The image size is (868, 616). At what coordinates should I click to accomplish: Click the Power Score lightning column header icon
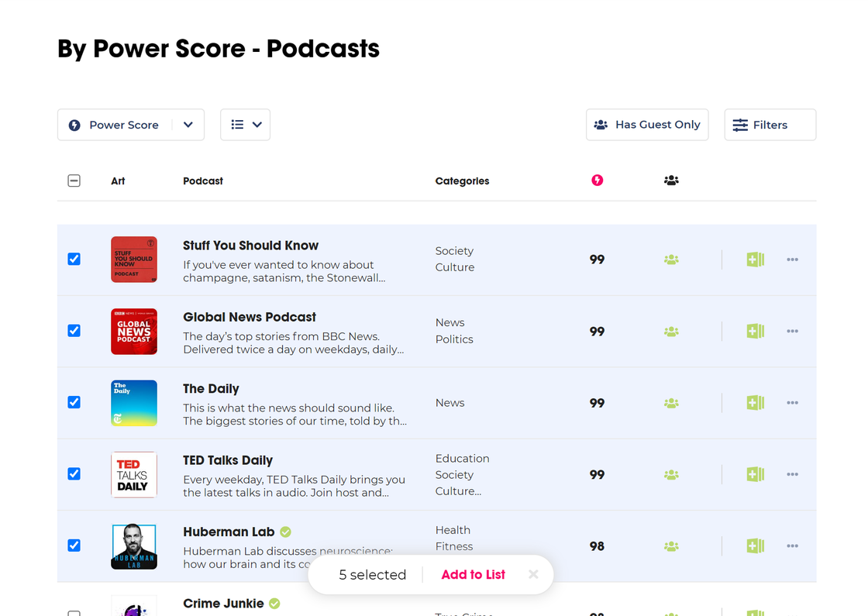[x=597, y=180]
